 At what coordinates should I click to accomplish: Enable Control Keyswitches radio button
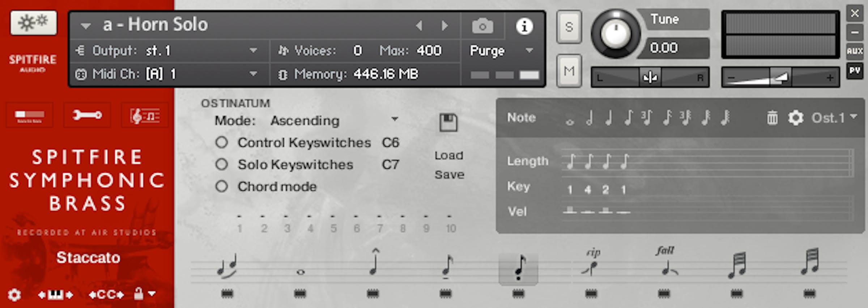pyautogui.click(x=222, y=143)
